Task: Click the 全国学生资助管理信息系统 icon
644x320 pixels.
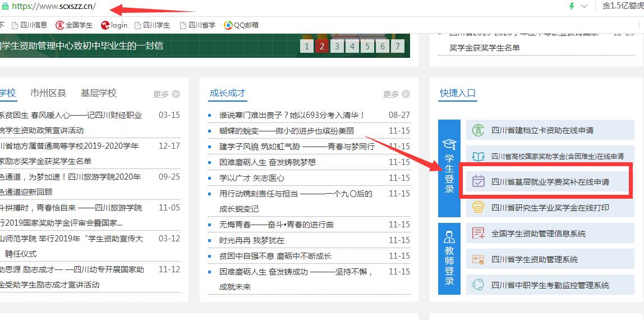Action: 478,233
